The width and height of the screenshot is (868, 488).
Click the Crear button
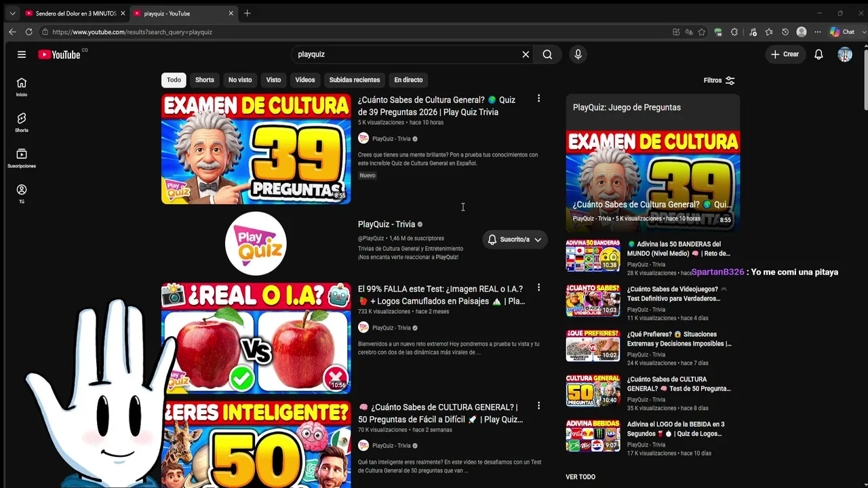(785, 54)
